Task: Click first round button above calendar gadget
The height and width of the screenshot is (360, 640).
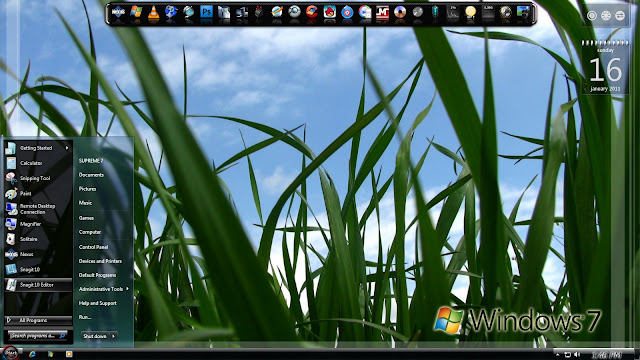Action: point(591,16)
